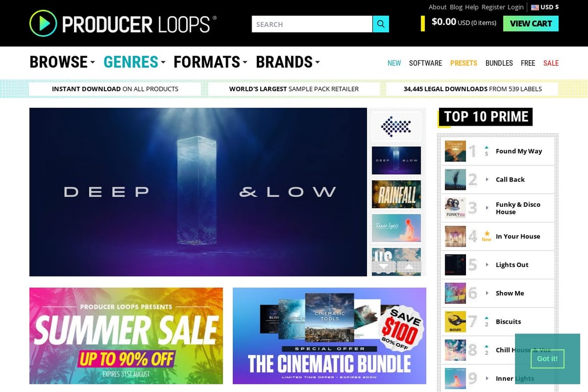Open the Register link
This screenshot has width=588, height=392.
(x=493, y=7)
